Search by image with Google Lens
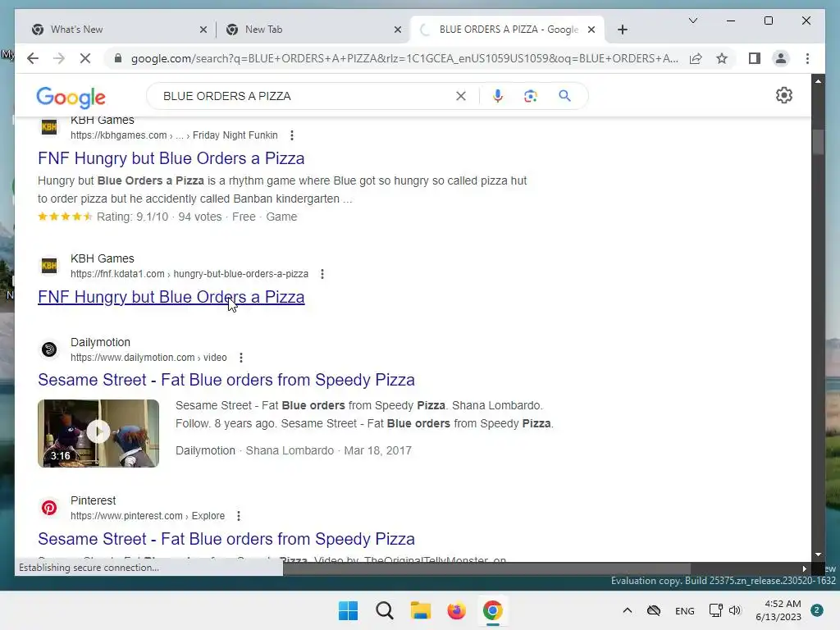 click(x=531, y=96)
